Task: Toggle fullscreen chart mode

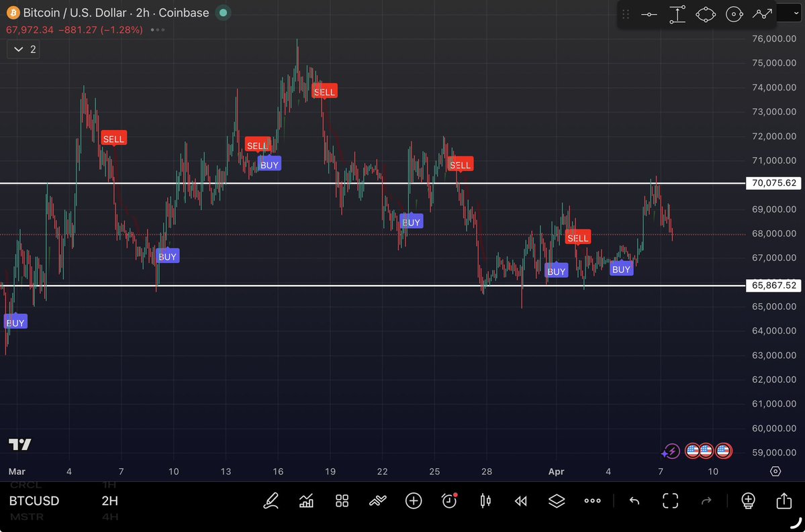Action: [x=670, y=500]
